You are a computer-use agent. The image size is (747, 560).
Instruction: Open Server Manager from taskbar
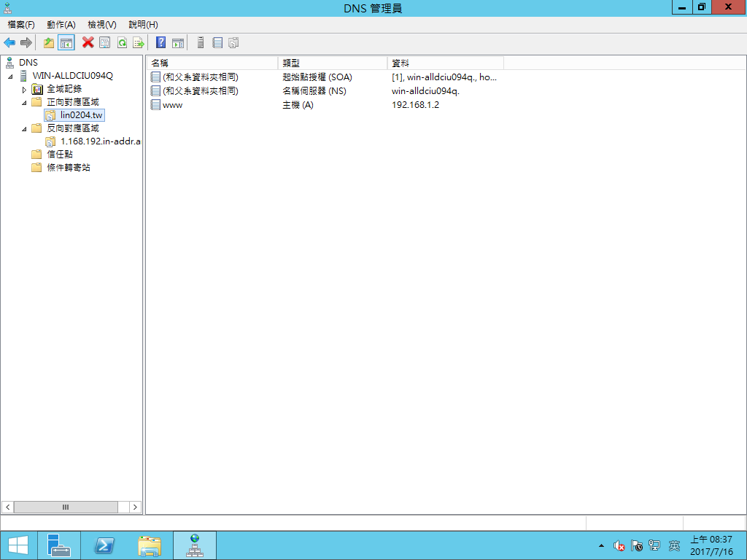click(x=59, y=545)
